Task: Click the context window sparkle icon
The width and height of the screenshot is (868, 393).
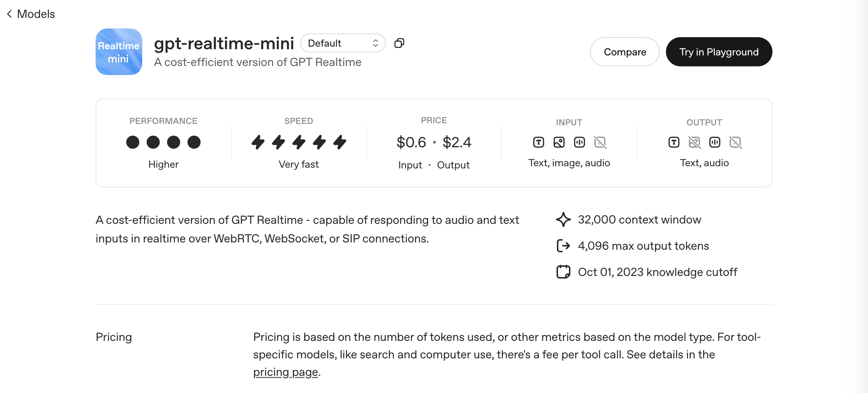Action: pos(563,219)
